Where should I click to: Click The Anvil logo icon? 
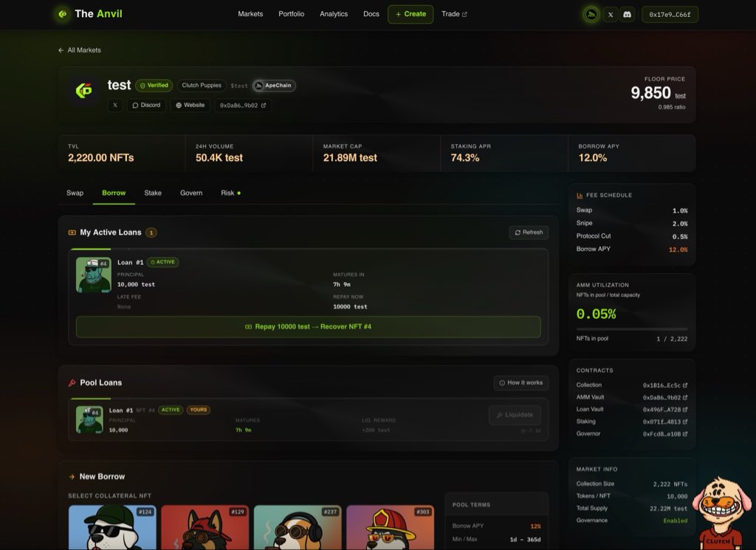63,14
